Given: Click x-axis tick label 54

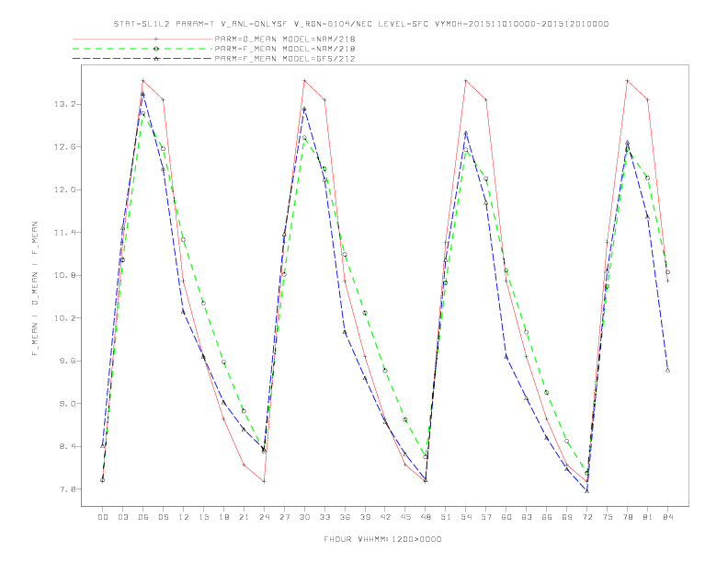Looking at the screenshot, I should 466,517.
